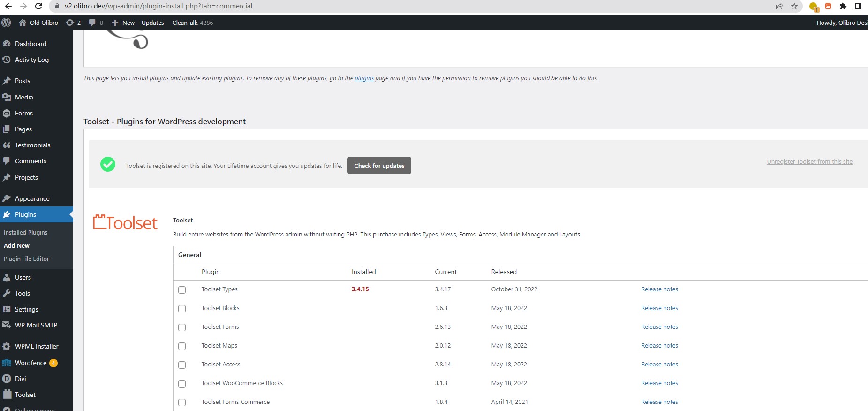Click the Toolset icon in sidebar
Image resolution: width=868 pixels, height=411 pixels.
pyautogui.click(x=7, y=395)
